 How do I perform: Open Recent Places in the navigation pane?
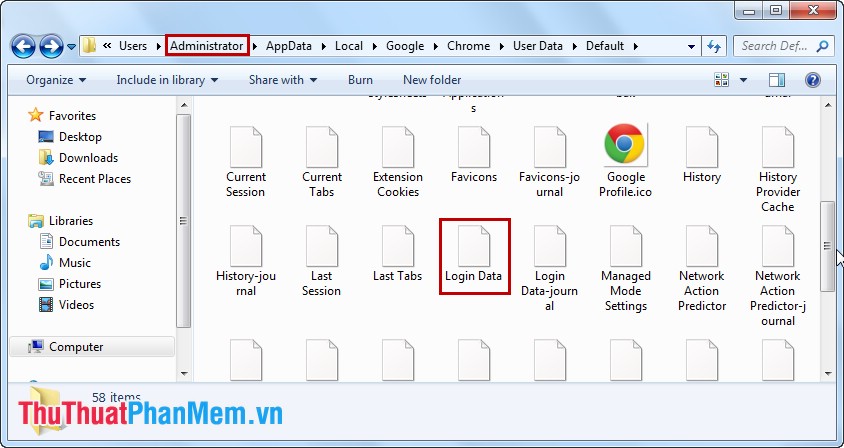(x=95, y=179)
